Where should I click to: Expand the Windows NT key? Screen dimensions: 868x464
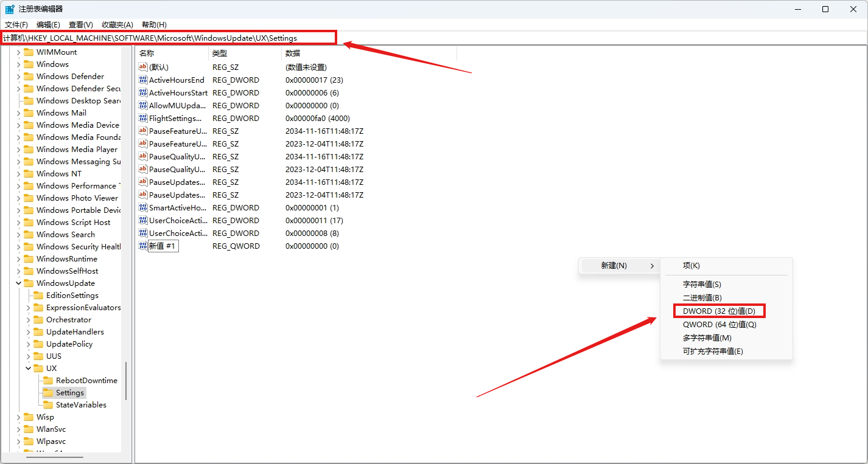pyautogui.click(x=18, y=174)
